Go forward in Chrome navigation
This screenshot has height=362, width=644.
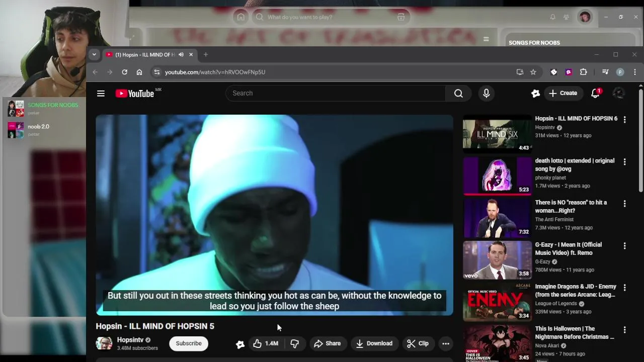pos(110,72)
